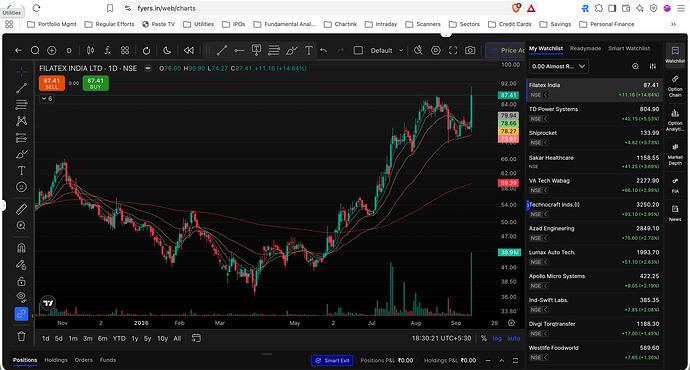Open the indicator templates grid icon
This screenshot has width=690, height=370.
(125, 51)
